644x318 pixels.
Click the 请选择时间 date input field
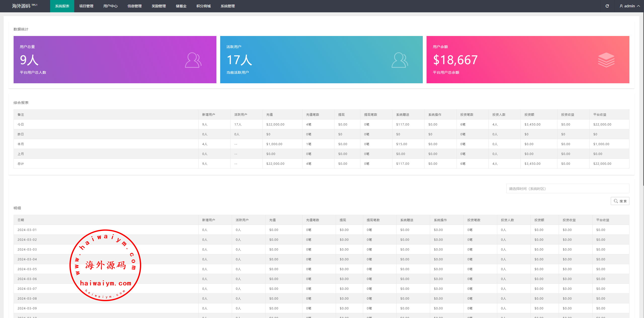pyautogui.click(x=567, y=188)
